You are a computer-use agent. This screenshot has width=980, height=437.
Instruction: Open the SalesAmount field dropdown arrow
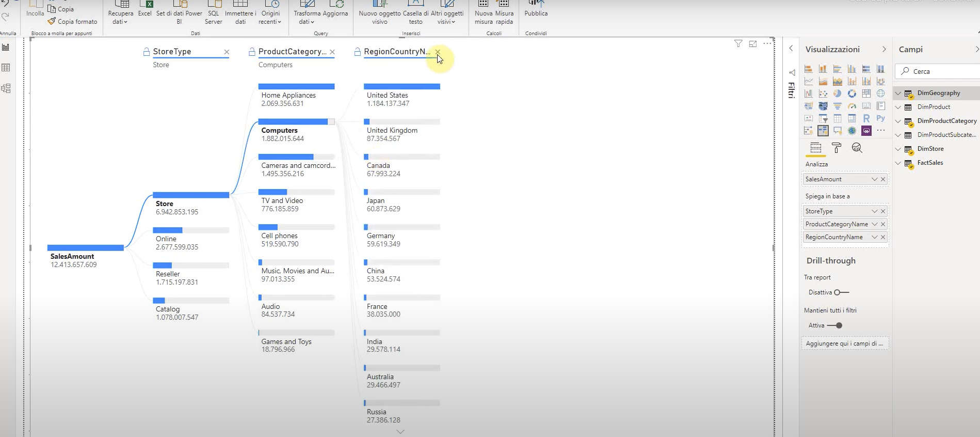tap(874, 179)
